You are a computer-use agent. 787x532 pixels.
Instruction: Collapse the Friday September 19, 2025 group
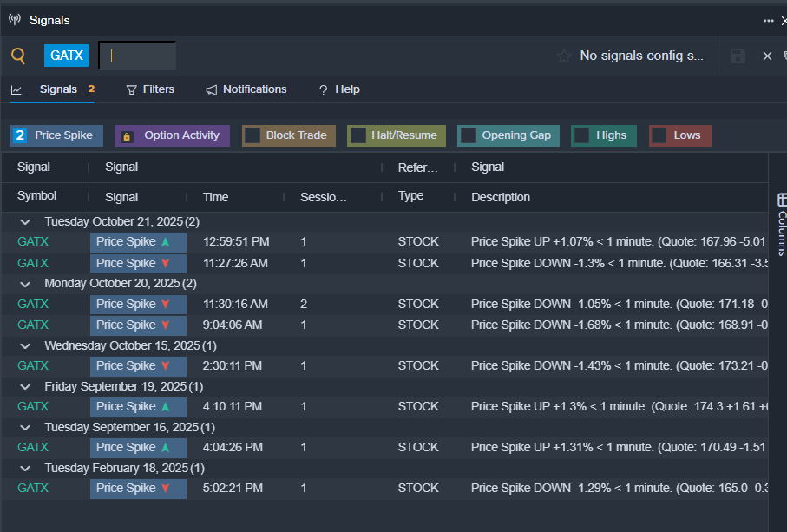click(x=25, y=386)
